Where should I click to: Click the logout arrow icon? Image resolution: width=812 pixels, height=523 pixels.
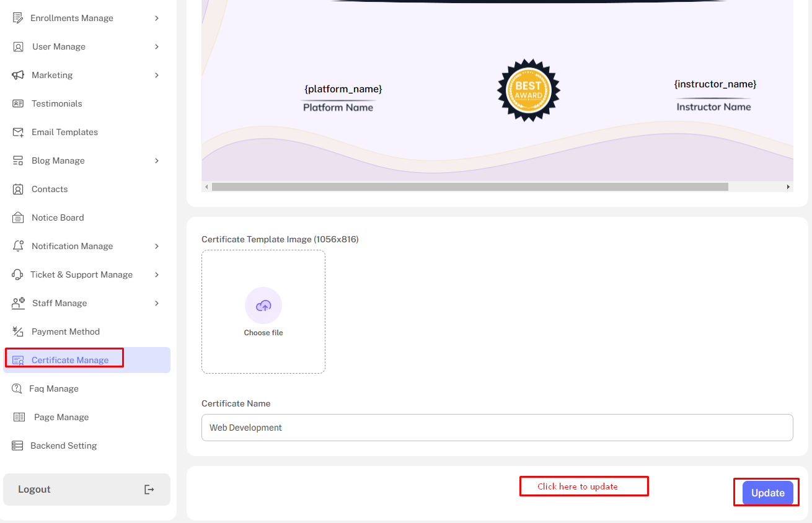click(149, 490)
